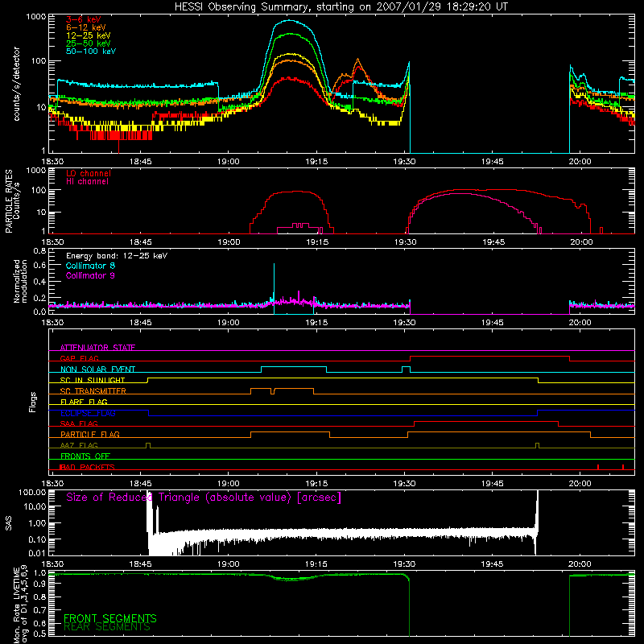Click the 0.8 tick label on modulation panel

pyautogui.click(x=39, y=251)
